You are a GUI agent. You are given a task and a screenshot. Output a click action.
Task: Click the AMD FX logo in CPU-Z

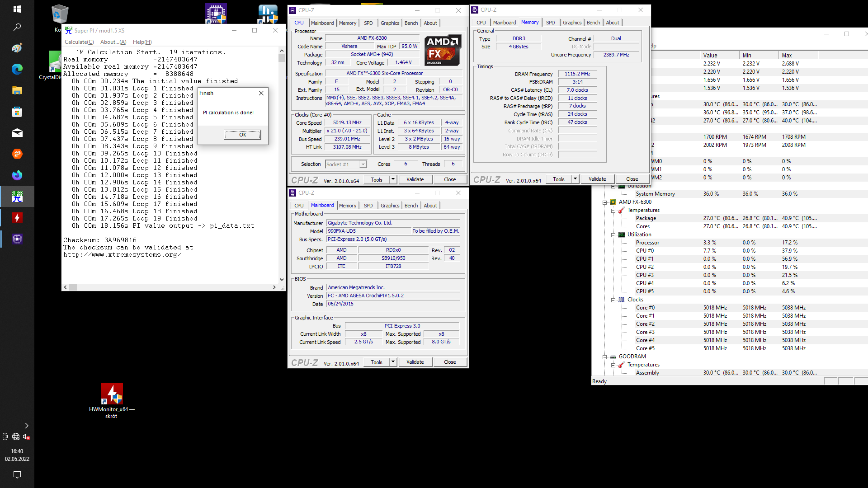pos(443,50)
